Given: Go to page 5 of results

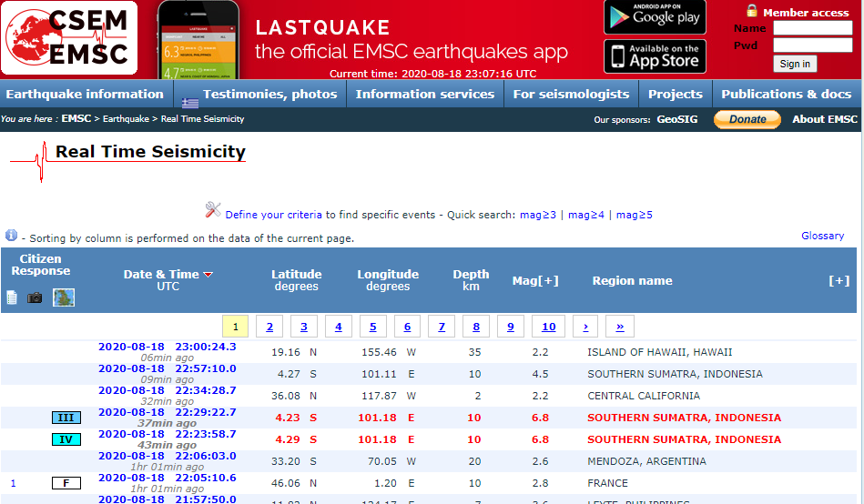Looking at the screenshot, I should click(372, 327).
